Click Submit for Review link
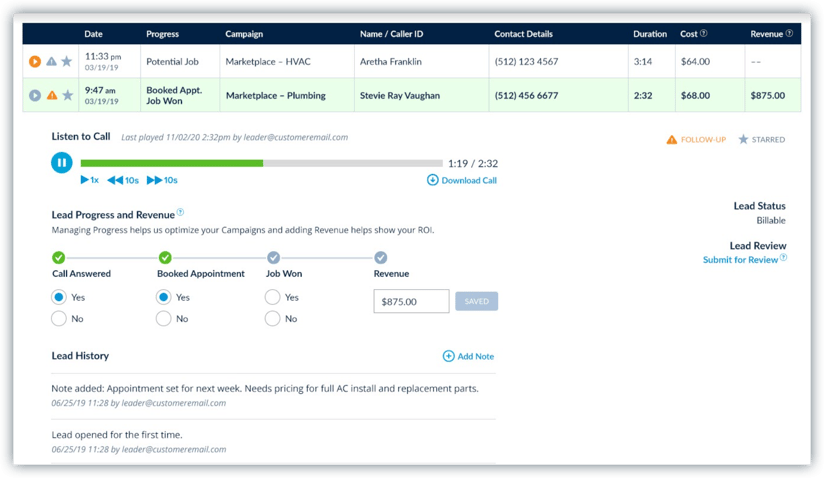Image resolution: width=824 pixels, height=478 pixels. (x=740, y=259)
